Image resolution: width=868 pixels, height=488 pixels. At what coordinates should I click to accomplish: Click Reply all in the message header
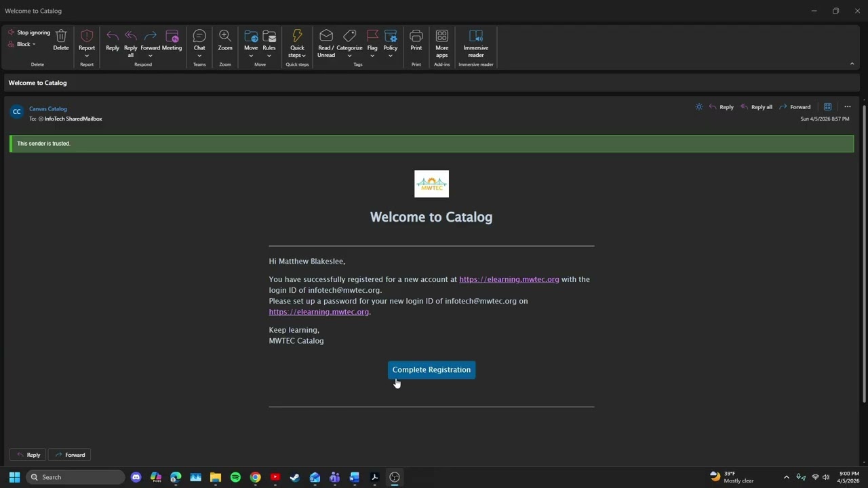pyautogui.click(x=756, y=107)
